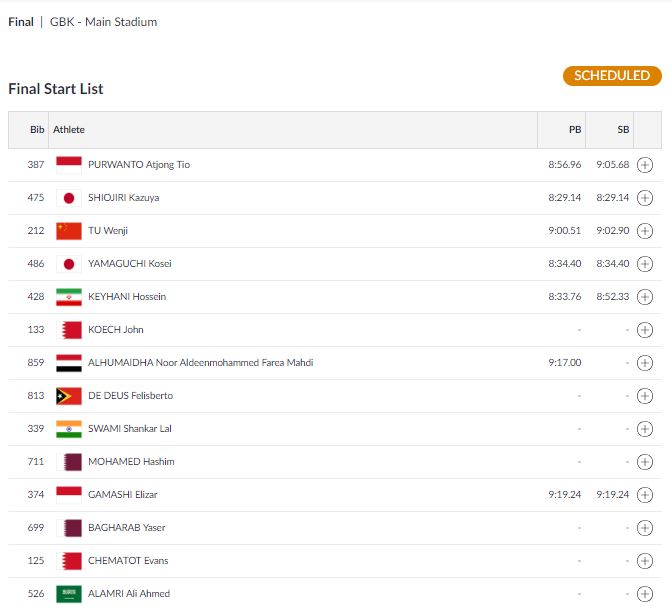The width and height of the screenshot is (672, 612).
Task: Show more info for GAMASHI Elizar
Action: tap(645, 495)
